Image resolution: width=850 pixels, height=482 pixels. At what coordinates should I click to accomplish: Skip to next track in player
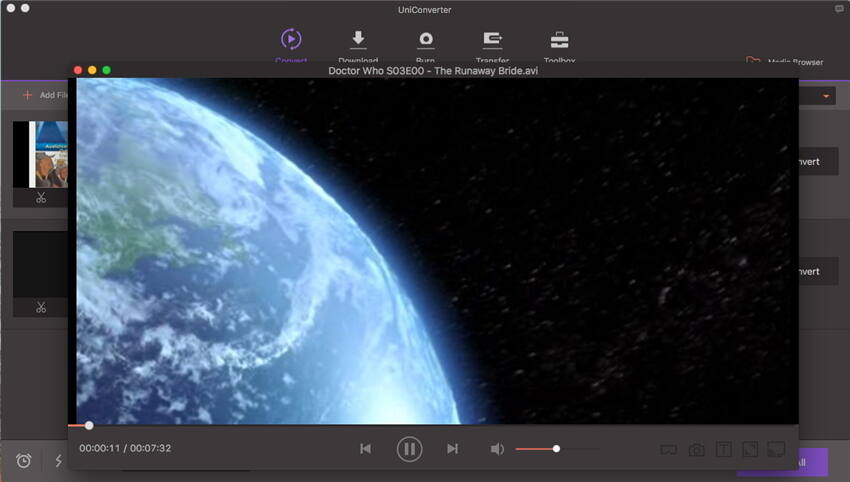(x=453, y=449)
